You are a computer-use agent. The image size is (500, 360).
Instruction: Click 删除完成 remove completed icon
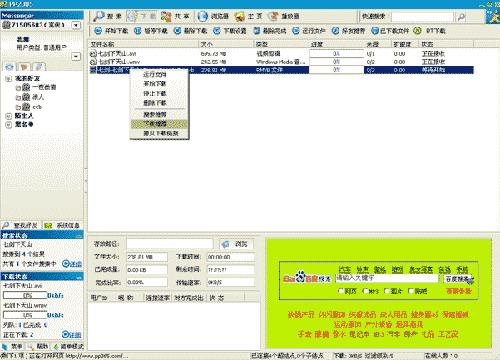coord(256,31)
